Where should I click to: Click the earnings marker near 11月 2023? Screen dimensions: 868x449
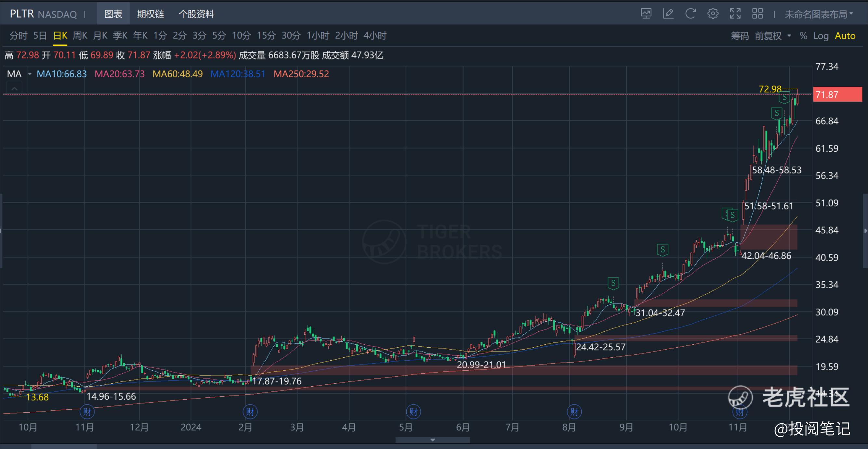click(87, 412)
